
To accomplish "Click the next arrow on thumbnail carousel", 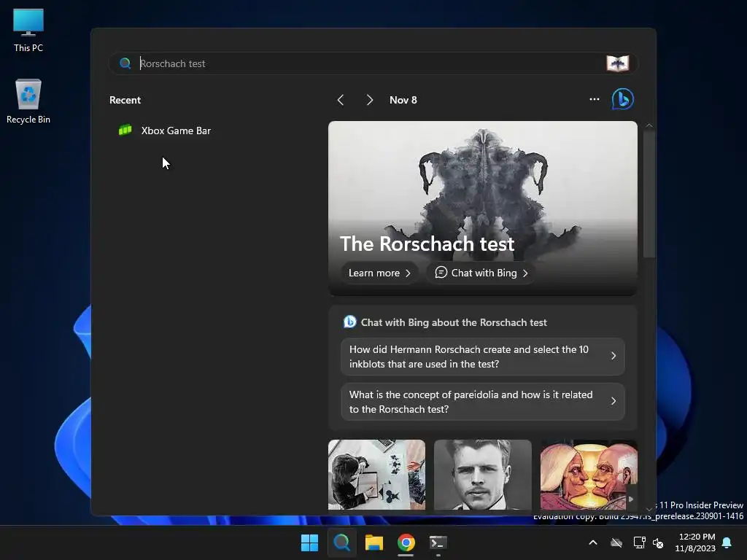I will click(x=631, y=499).
